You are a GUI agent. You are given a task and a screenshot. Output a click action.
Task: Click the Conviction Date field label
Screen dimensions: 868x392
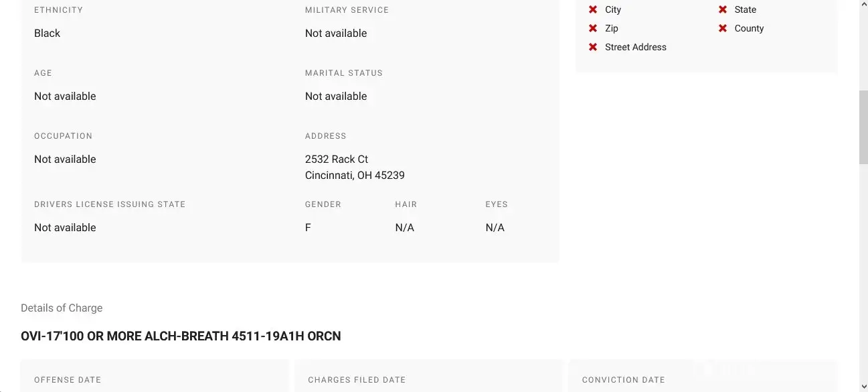(623, 379)
